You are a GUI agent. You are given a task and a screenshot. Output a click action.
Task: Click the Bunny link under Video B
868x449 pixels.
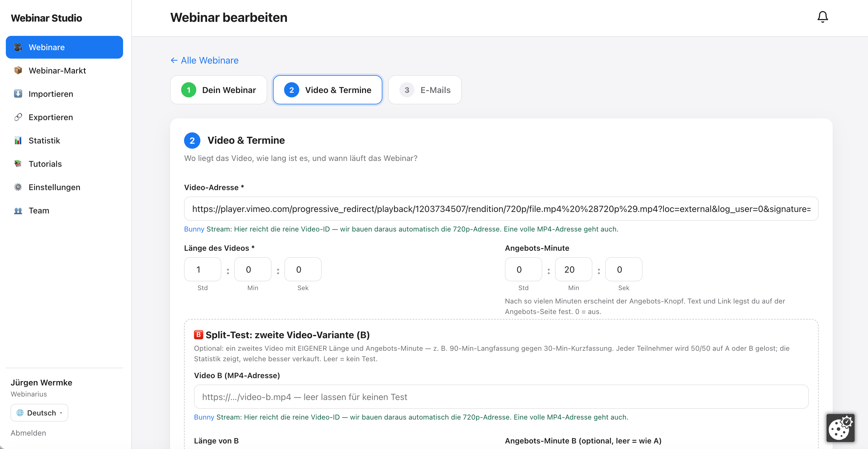[x=204, y=417]
